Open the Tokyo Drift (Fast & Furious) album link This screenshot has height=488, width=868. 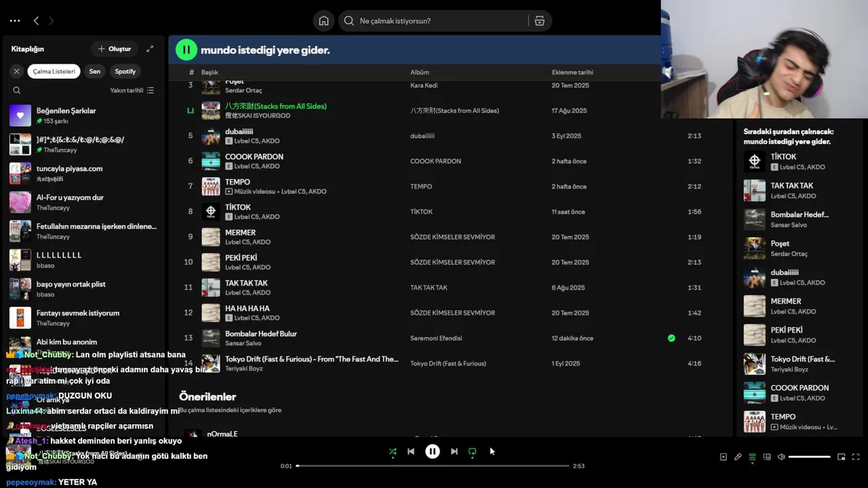click(448, 363)
